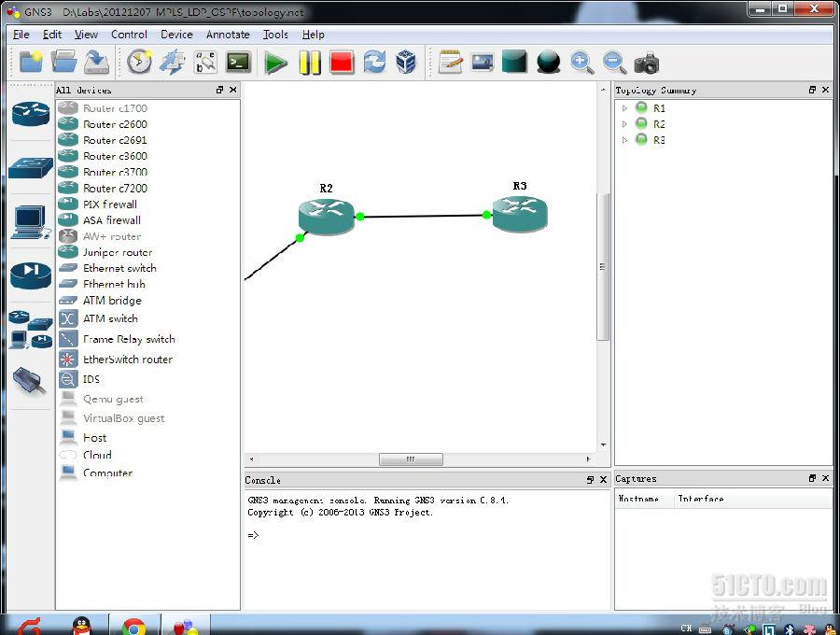
Task: Click the R2 router on the canvas
Action: 327,217
